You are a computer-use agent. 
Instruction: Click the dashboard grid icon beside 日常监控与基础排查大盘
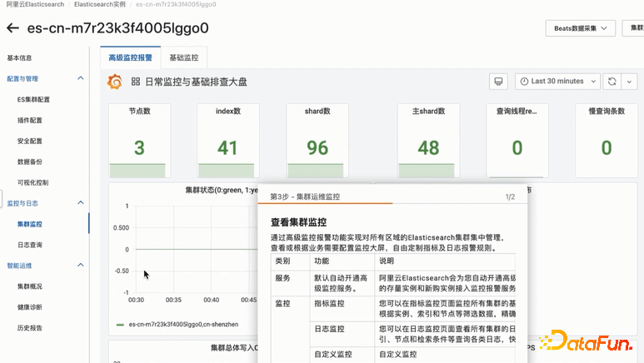(136, 82)
